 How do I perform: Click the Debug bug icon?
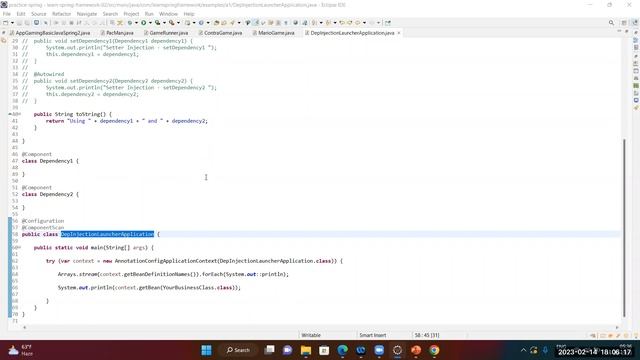130,23
